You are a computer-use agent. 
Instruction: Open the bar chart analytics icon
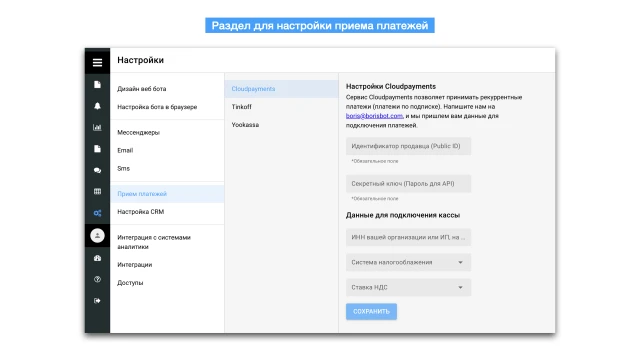pos(97,127)
